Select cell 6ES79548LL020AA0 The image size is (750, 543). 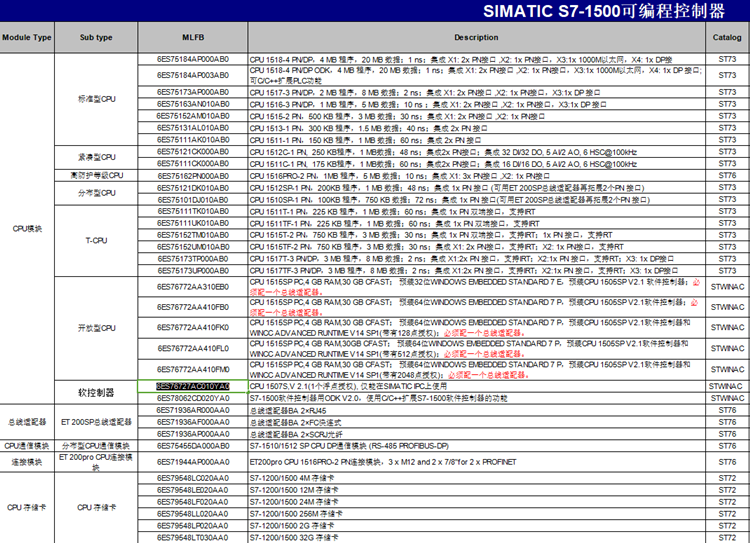[193, 514]
